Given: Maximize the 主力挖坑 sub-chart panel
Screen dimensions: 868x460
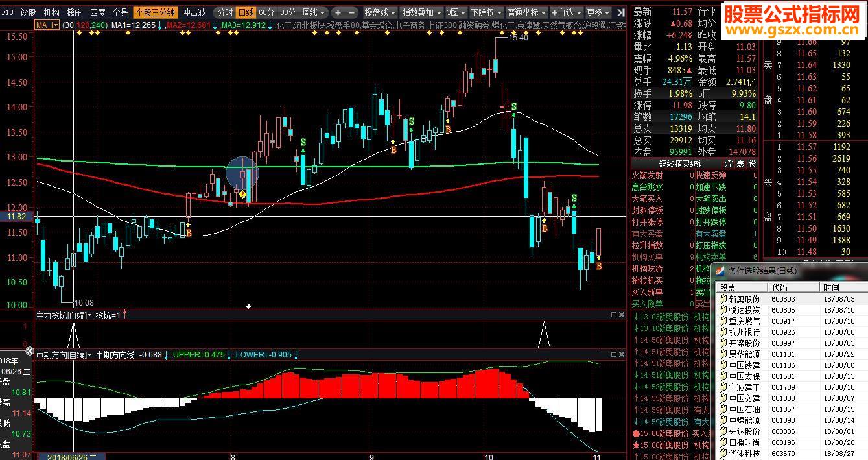Looking at the screenshot, I should pos(614,315).
